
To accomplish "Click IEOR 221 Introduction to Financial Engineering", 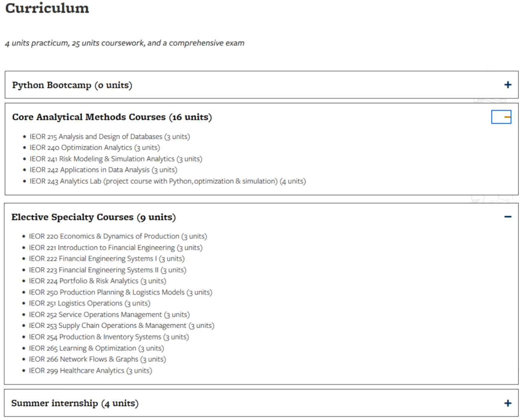I will tap(116, 248).
